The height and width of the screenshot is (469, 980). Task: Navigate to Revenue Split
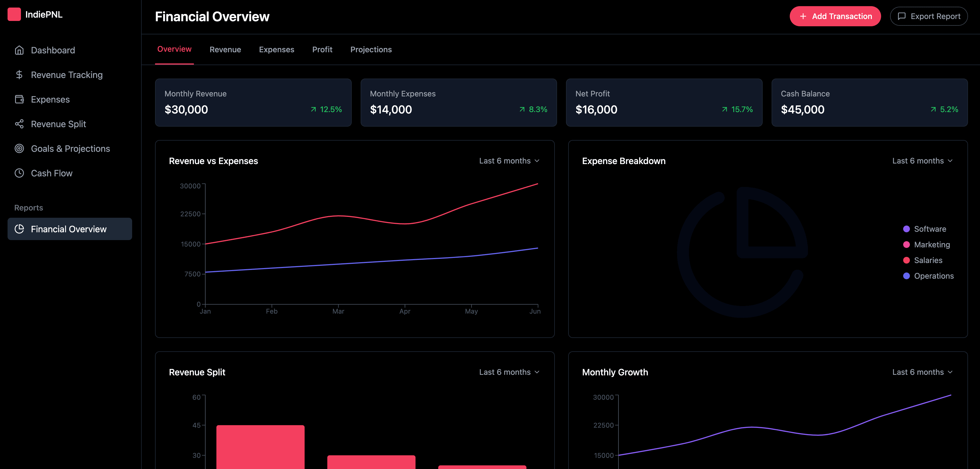point(70,124)
